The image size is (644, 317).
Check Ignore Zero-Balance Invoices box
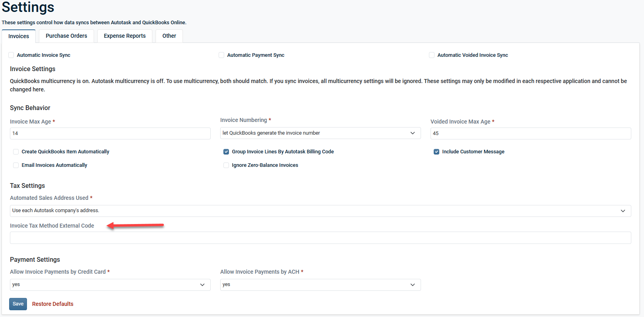tap(226, 165)
